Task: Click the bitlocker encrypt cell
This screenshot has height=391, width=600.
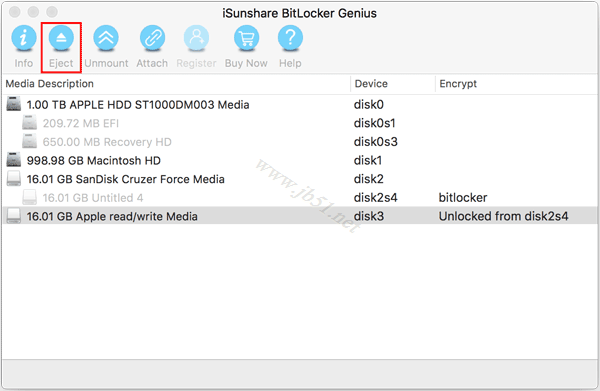Action: (x=463, y=198)
